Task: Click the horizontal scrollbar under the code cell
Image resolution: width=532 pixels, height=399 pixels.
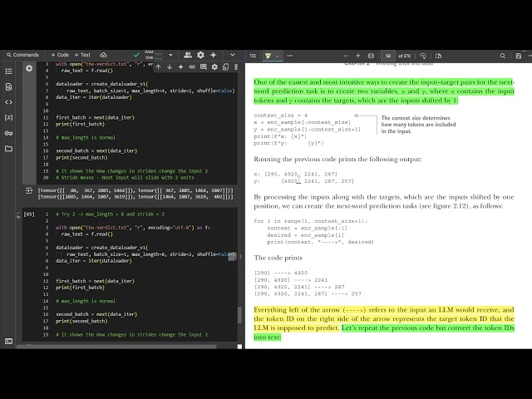Action: [x=116, y=347]
